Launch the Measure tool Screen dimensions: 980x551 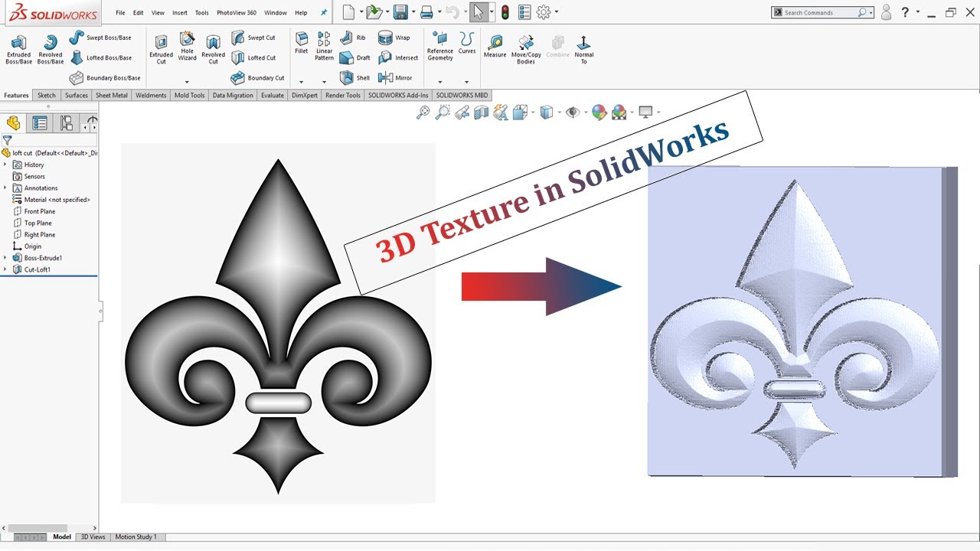coord(495,47)
